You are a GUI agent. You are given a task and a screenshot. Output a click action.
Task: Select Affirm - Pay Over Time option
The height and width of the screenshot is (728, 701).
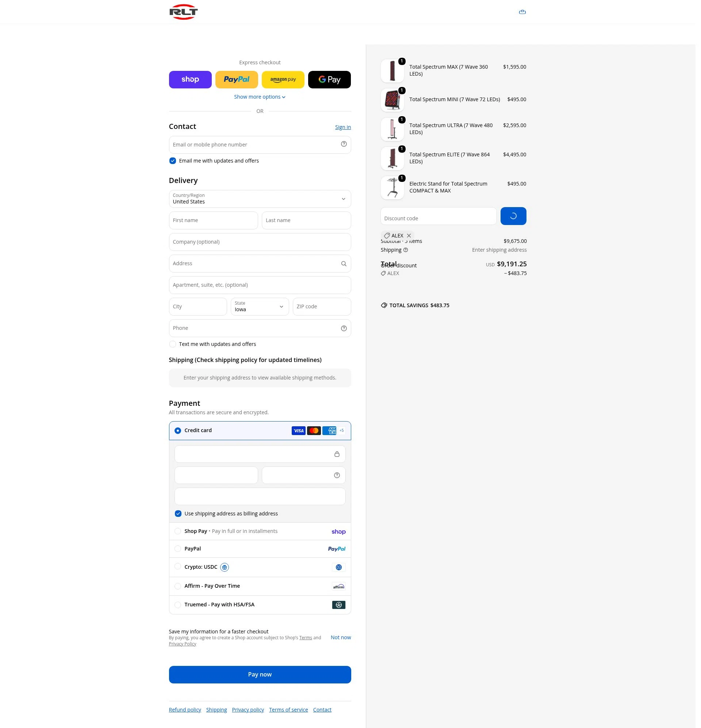click(x=178, y=586)
